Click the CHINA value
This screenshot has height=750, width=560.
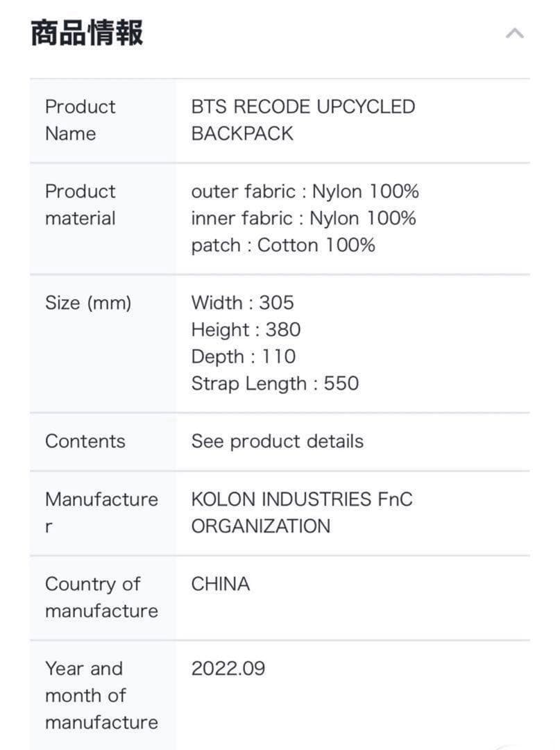pyautogui.click(x=220, y=584)
